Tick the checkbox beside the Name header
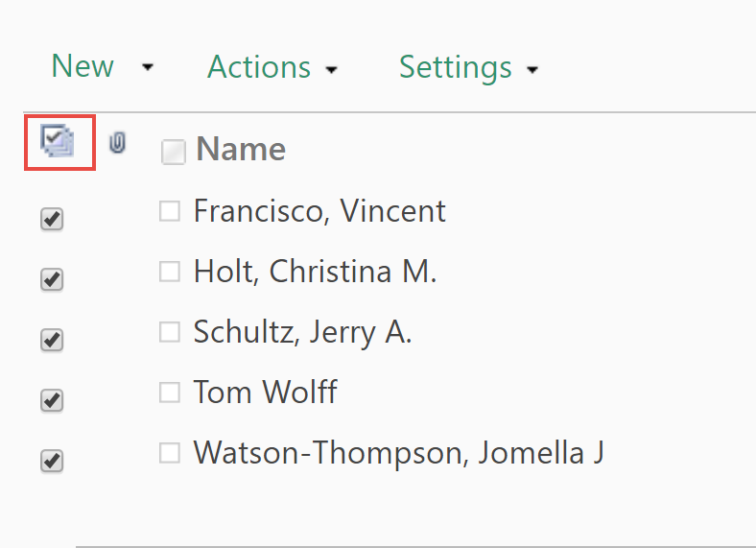Image resolution: width=756 pixels, height=548 pixels. 174,152
